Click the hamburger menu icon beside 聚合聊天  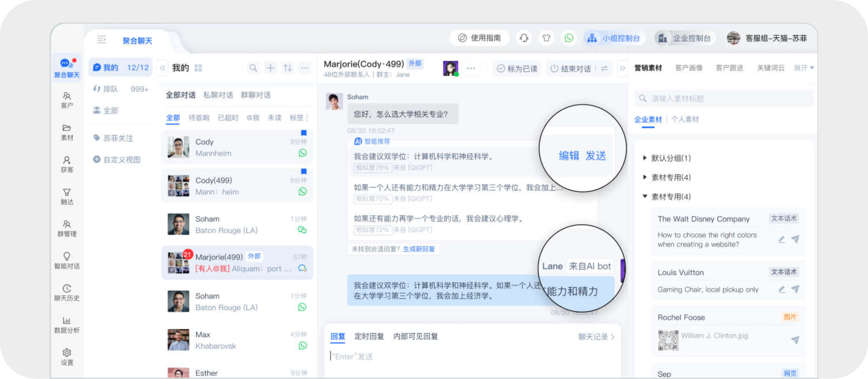[101, 40]
